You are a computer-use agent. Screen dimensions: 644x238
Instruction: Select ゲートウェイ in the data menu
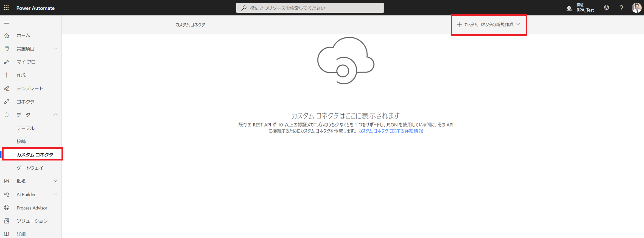pos(30,168)
